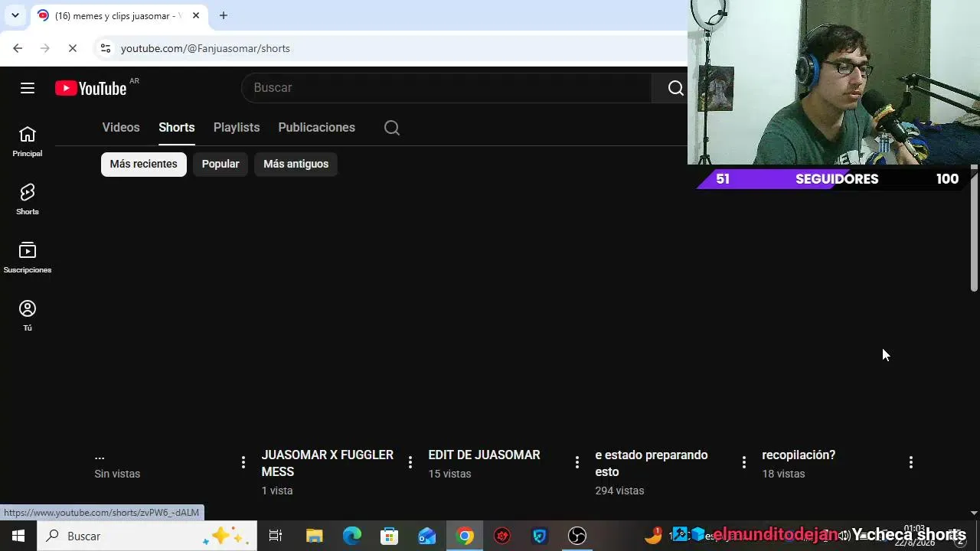Viewport: 980px width, 551px height.
Task: Open Suscripciones in the sidebar
Action: [28, 258]
